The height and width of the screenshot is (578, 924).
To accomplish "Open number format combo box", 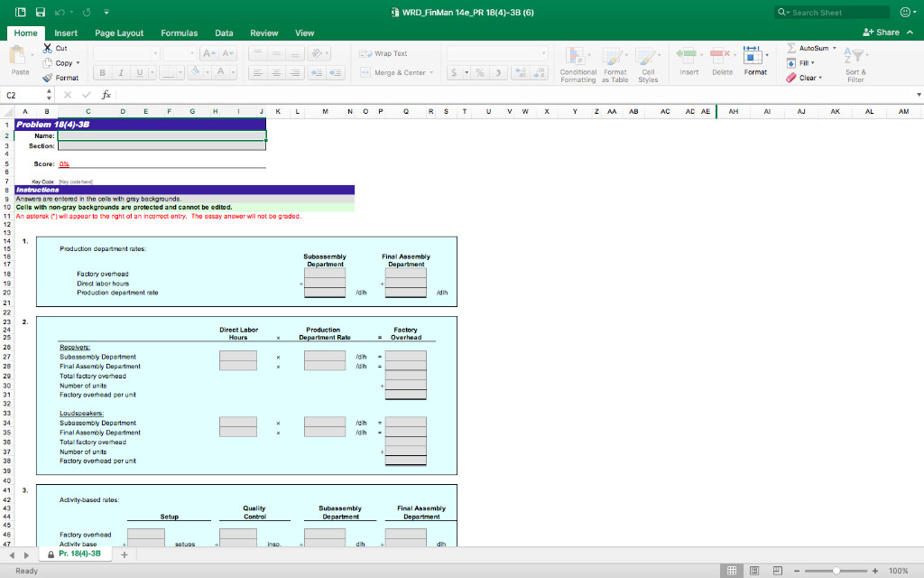I will tap(497, 53).
